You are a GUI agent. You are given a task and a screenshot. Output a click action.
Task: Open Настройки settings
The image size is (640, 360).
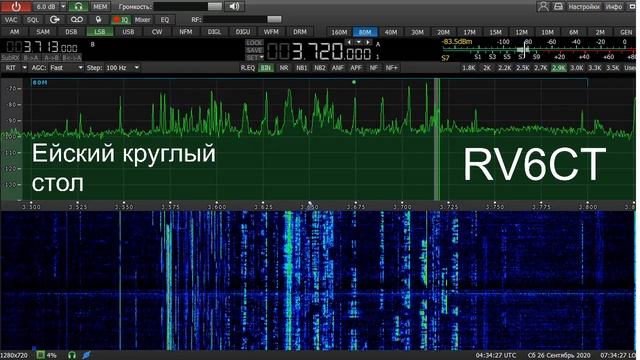coord(584,7)
